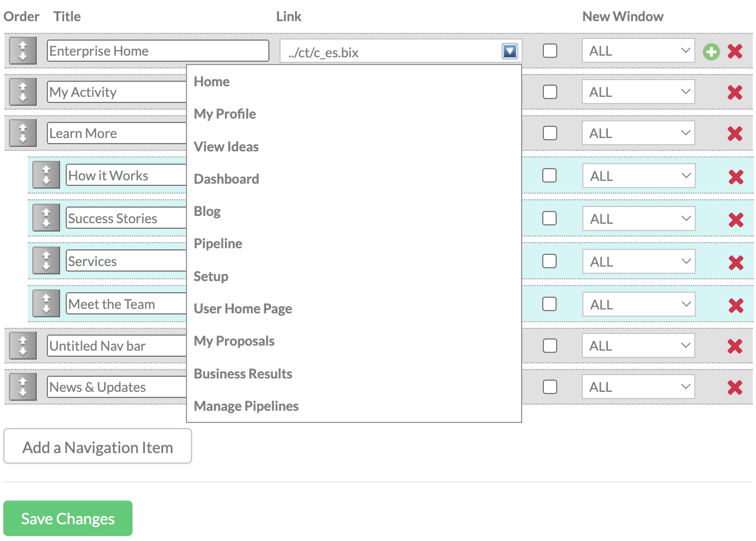
Task: Open the ALL dropdown for Learn More
Action: (x=639, y=133)
